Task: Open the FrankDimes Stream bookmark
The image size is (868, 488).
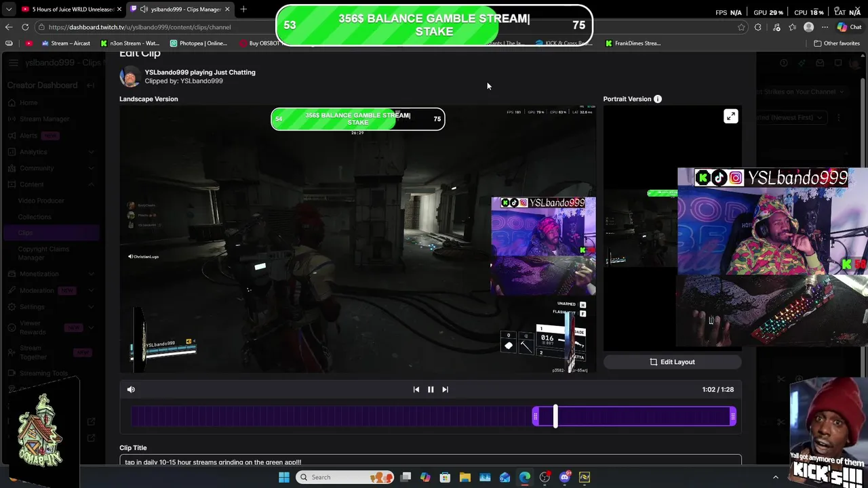Action: pyautogui.click(x=633, y=43)
